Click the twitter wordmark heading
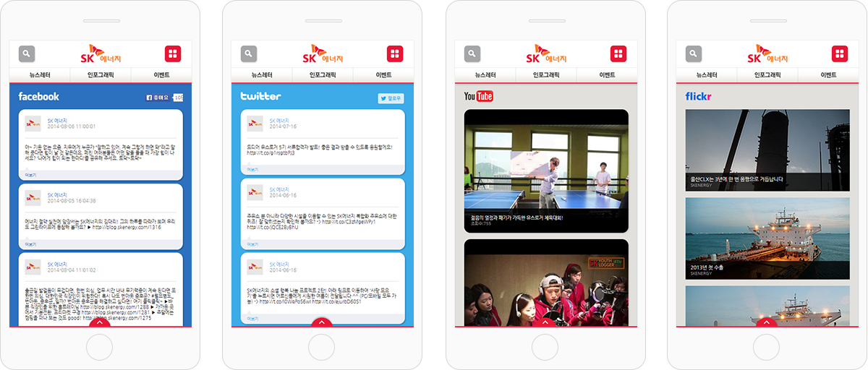 pos(260,96)
